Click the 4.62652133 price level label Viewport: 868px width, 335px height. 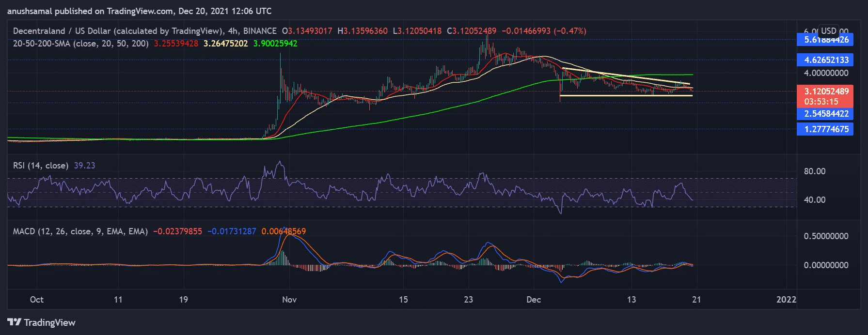tap(826, 60)
